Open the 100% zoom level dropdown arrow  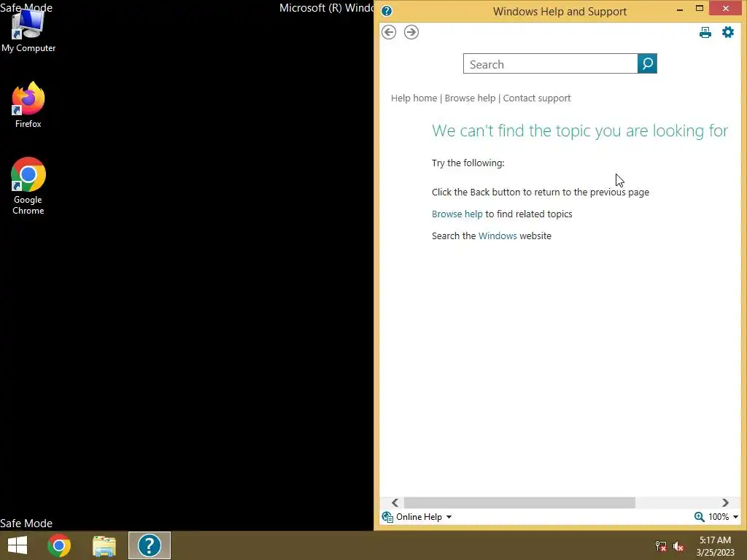[735, 517]
